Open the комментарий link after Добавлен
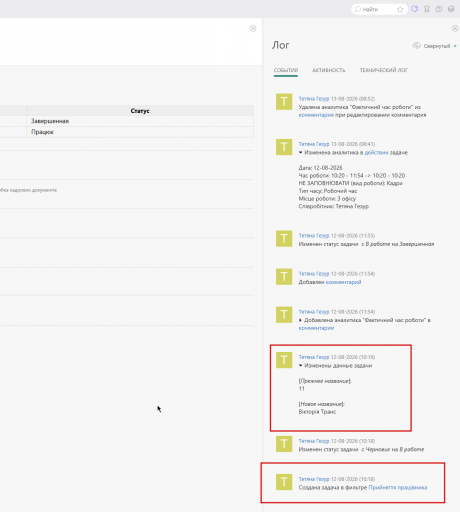Image resolution: width=460 pixels, height=512 pixels. (343, 282)
